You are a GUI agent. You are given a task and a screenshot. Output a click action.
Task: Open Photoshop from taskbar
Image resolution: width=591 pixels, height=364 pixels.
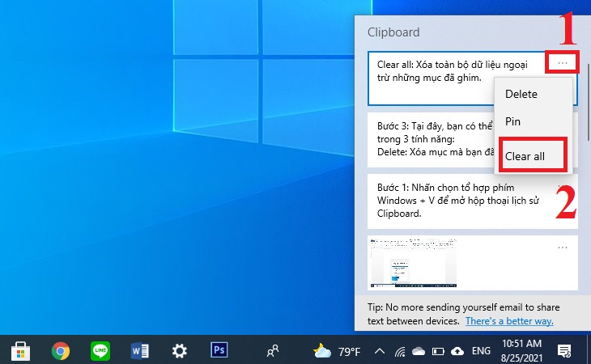219,350
